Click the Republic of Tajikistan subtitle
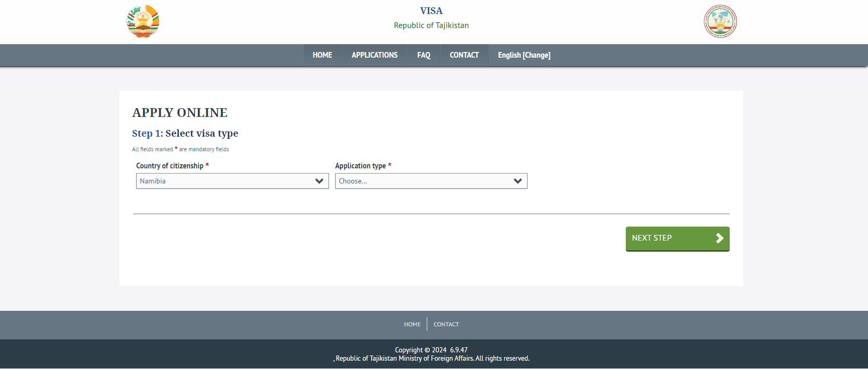Screen dimensions: 868x369 [431, 25]
